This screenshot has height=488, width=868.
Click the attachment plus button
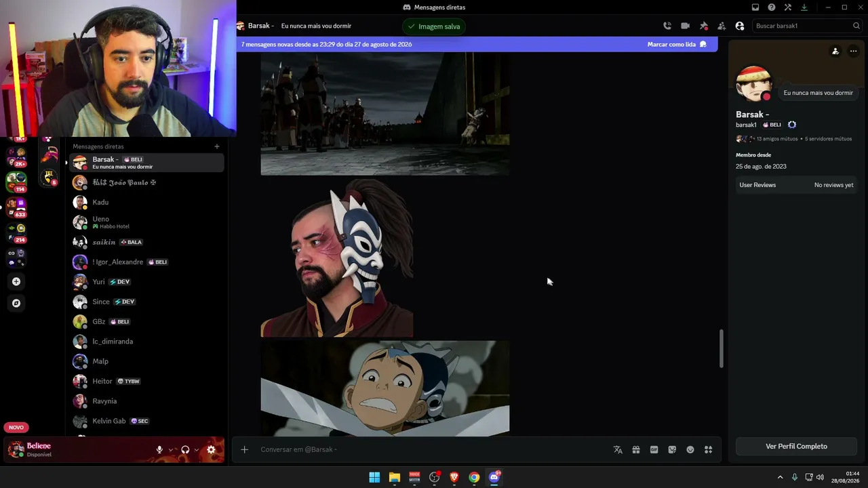coord(245,449)
